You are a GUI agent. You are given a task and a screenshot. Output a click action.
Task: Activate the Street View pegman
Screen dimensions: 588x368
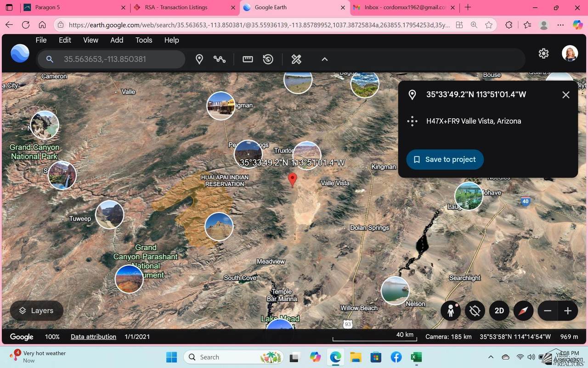coord(451,311)
